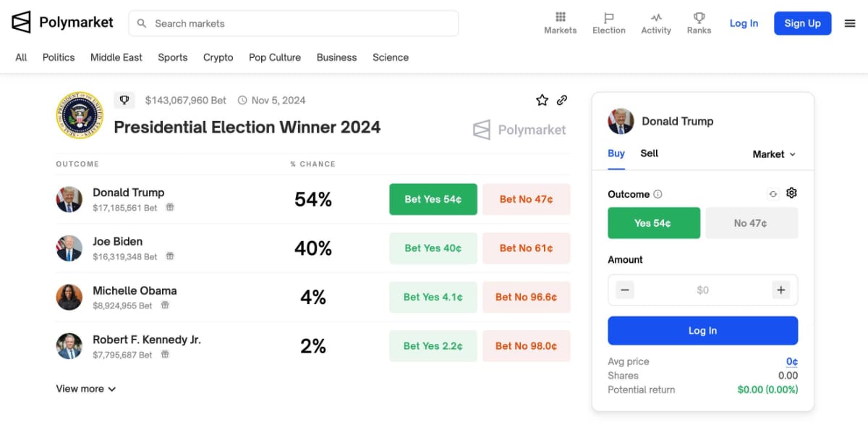This screenshot has width=868, height=425.
Task: Click the Sign Up button
Action: click(802, 23)
